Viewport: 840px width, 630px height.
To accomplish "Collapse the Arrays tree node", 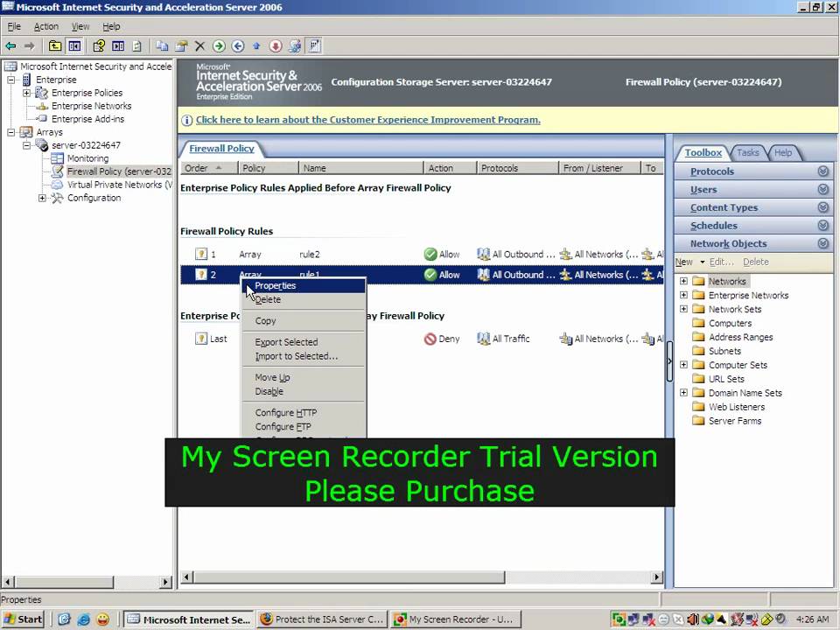I will pos(10,132).
